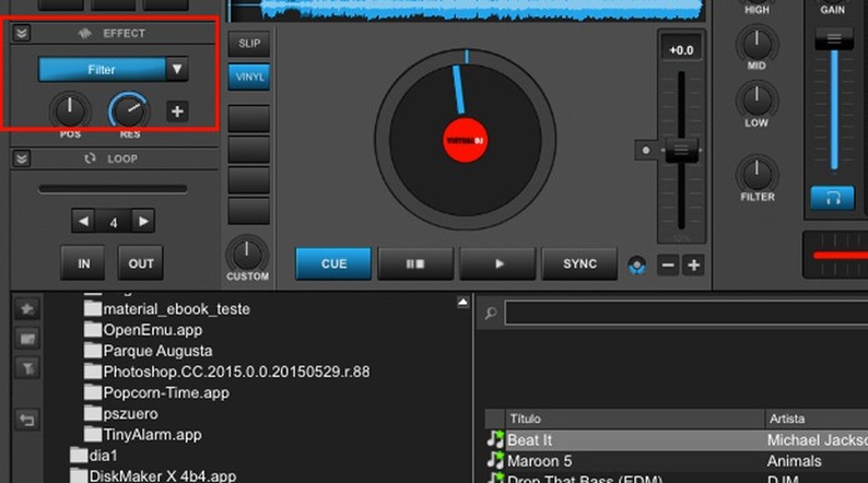Click the pause-stop playback button

click(x=415, y=264)
